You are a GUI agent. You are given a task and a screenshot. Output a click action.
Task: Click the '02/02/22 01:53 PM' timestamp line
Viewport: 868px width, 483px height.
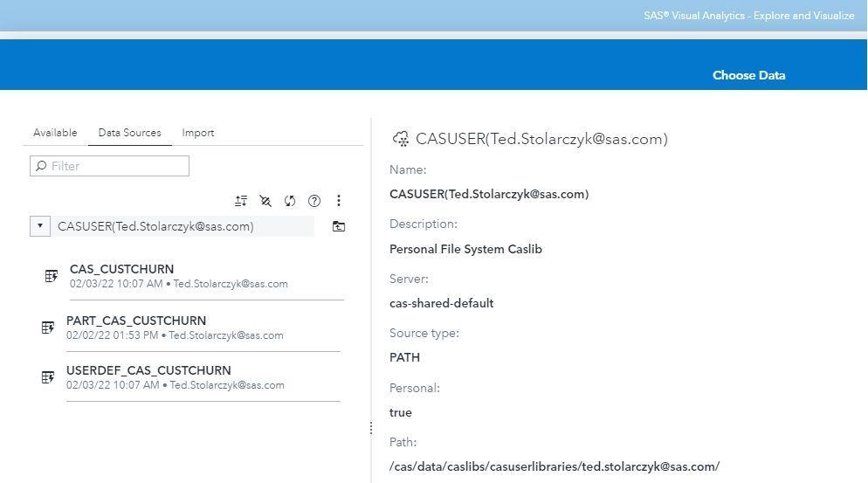tap(175, 335)
